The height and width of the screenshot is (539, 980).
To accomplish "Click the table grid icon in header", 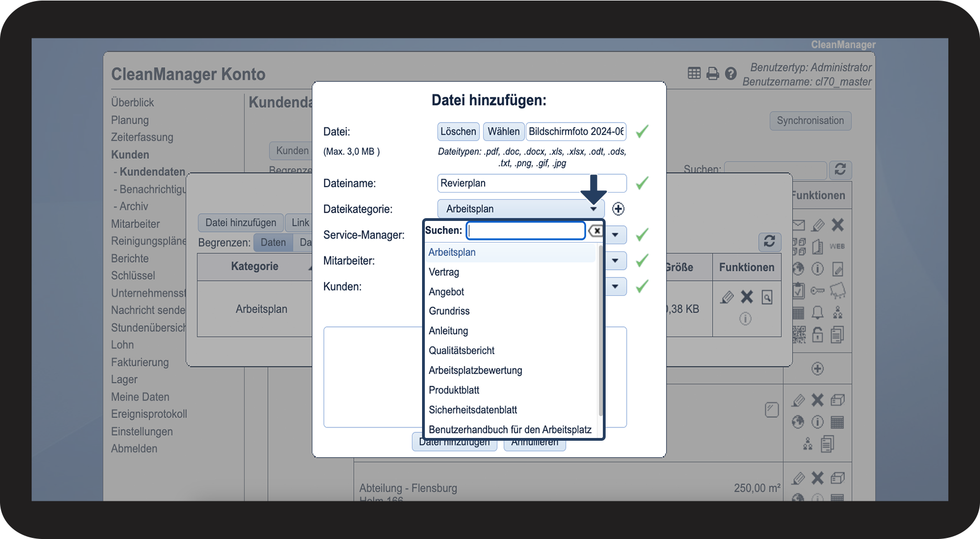I will [x=694, y=73].
